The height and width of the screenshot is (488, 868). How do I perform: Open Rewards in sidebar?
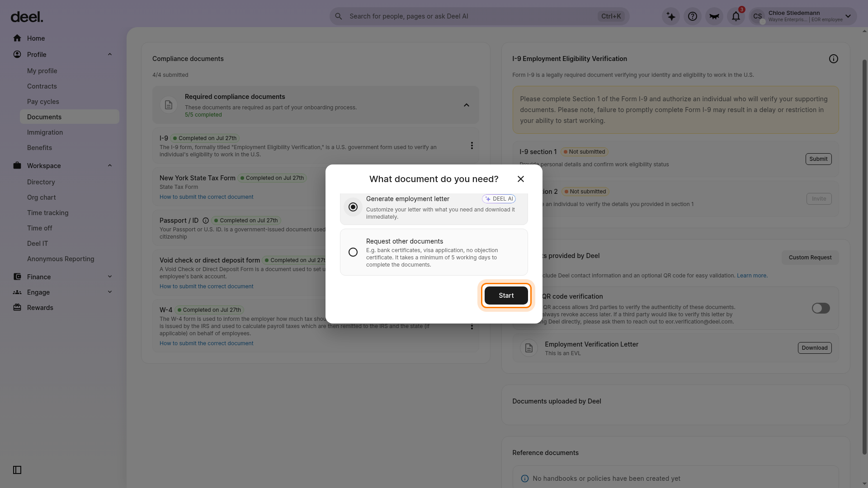click(40, 308)
